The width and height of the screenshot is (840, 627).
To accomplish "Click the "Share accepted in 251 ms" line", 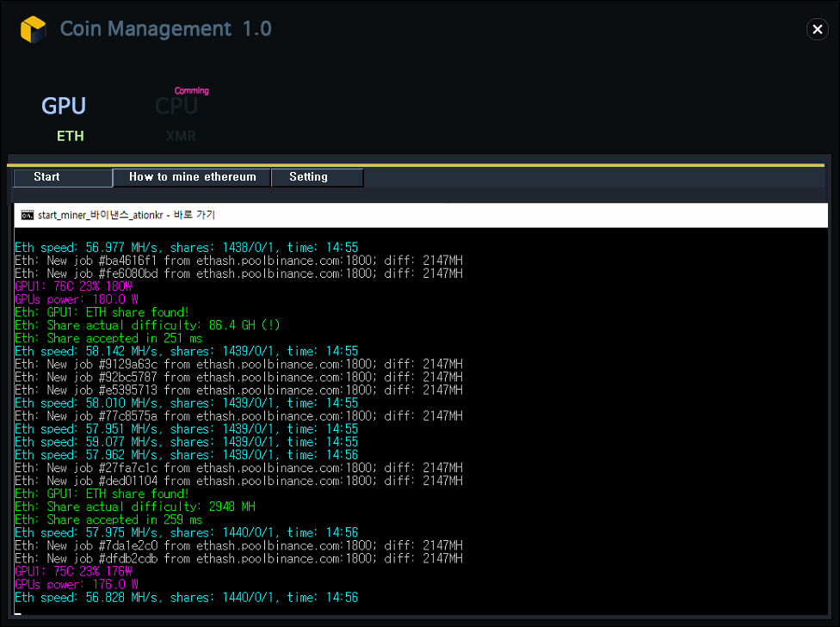I will (x=108, y=338).
